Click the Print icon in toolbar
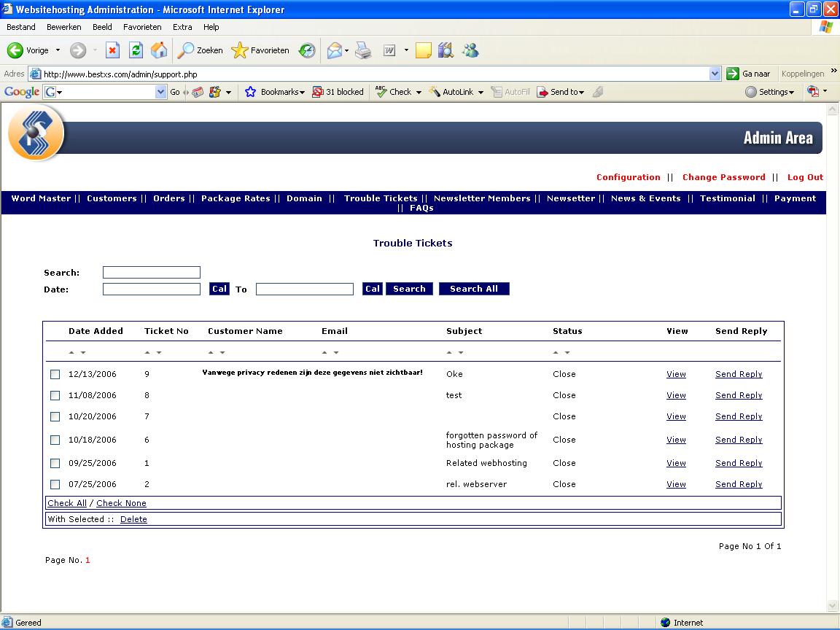Screen dimensions: 840x630 point(364,50)
